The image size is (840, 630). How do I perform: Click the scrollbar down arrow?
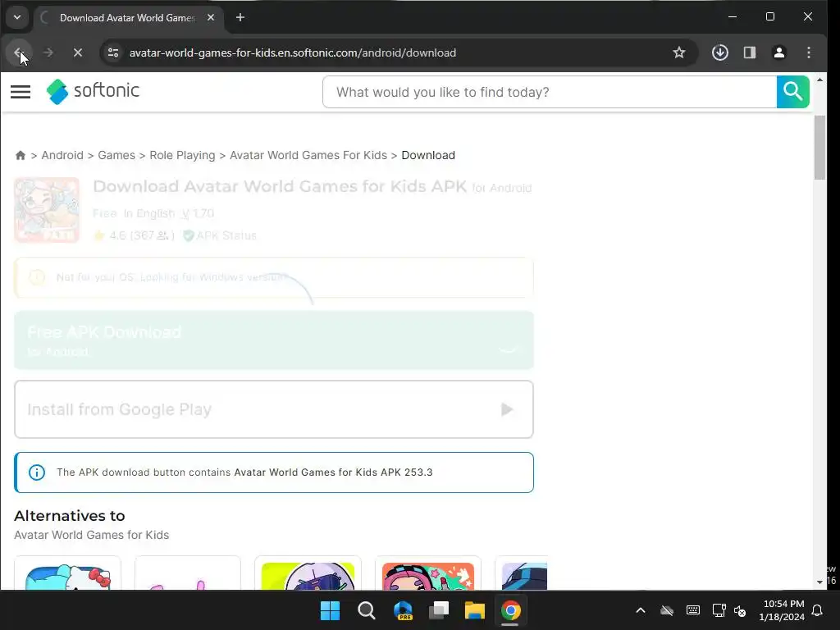819,582
